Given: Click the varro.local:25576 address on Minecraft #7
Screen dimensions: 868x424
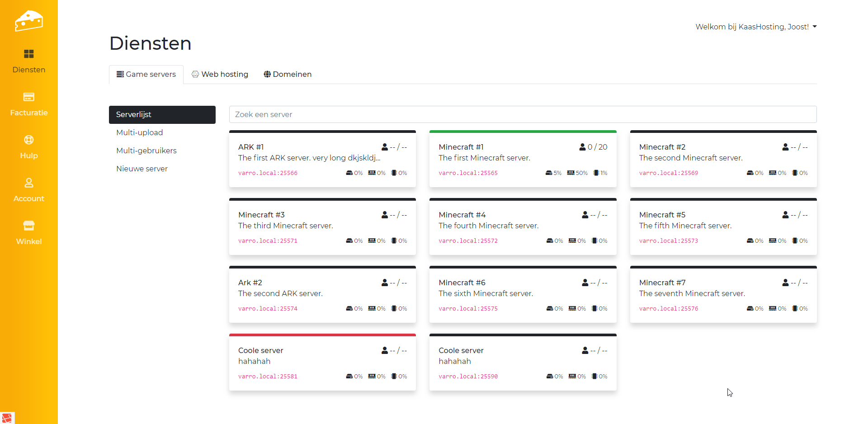Looking at the screenshot, I should click(668, 309).
